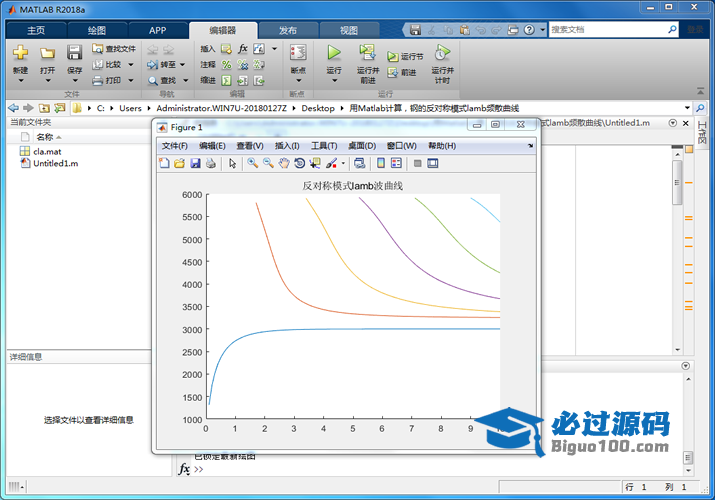715x500 pixels.
Task: Open address bar path dropdown arrow
Action: 687,108
